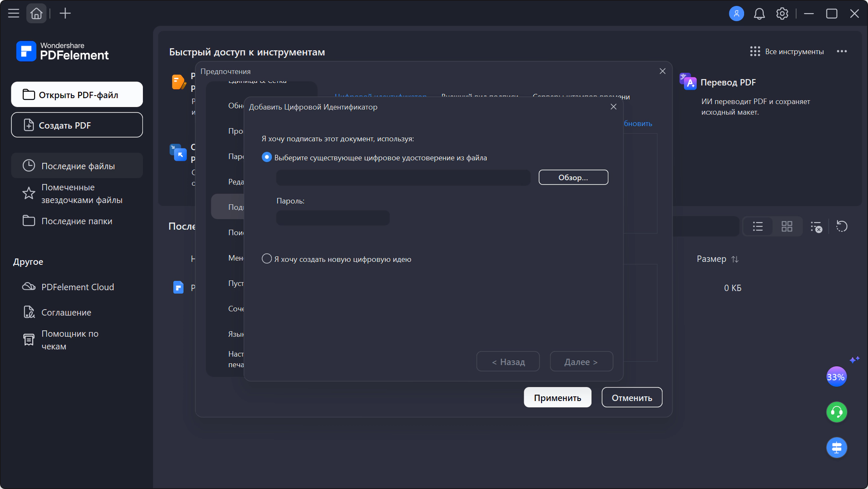This screenshot has height=489, width=868.
Task: Show recent files list
Action: click(x=77, y=166)
